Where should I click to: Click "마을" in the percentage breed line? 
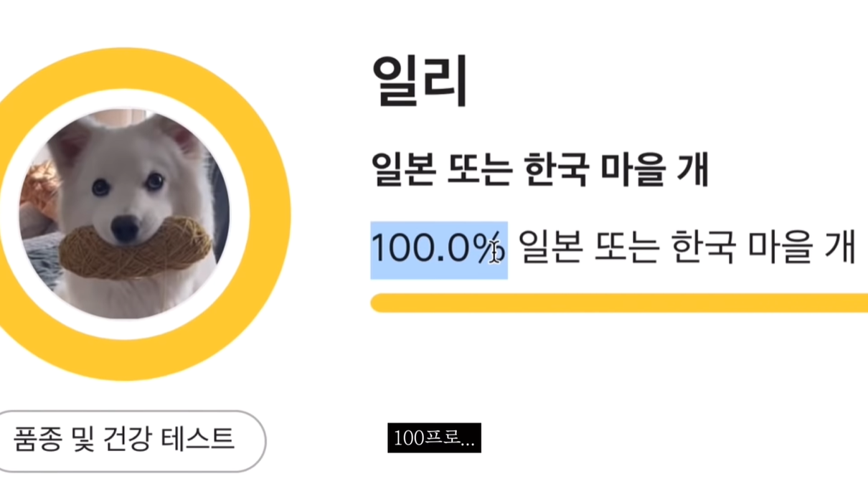783,249
